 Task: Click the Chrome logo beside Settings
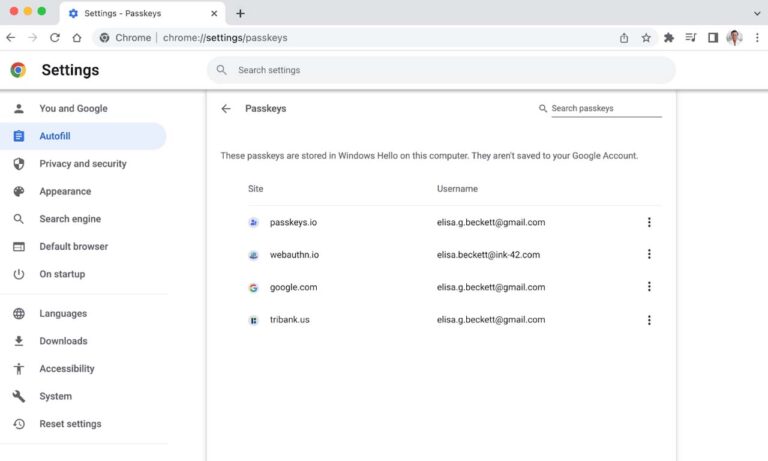[18, 70]
